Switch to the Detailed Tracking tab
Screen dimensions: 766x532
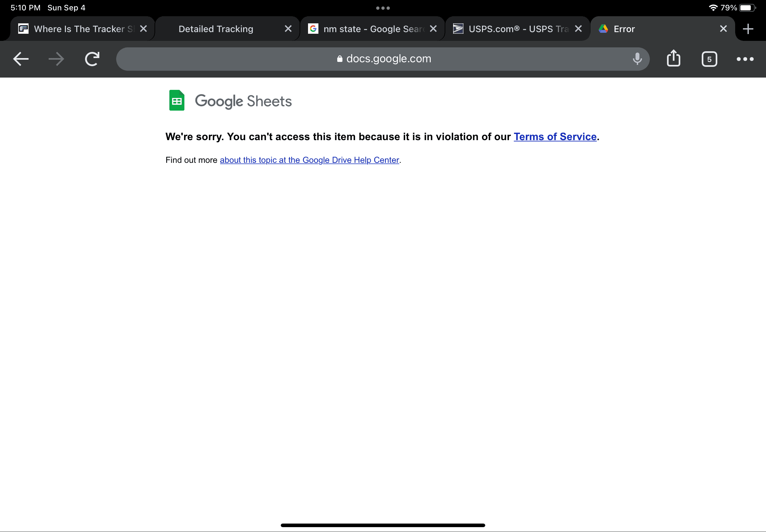[x=228, y=29]
